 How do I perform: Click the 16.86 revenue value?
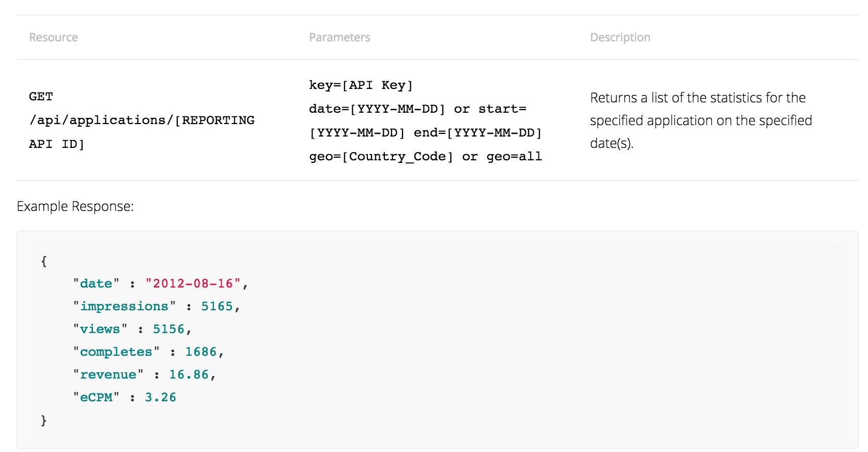(189, 374)
